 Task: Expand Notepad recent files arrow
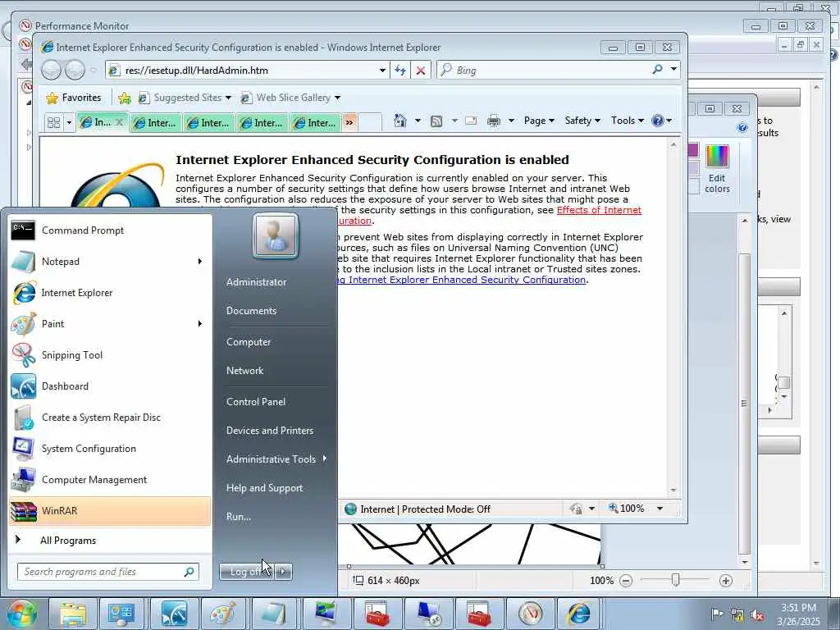pos(200,262)
